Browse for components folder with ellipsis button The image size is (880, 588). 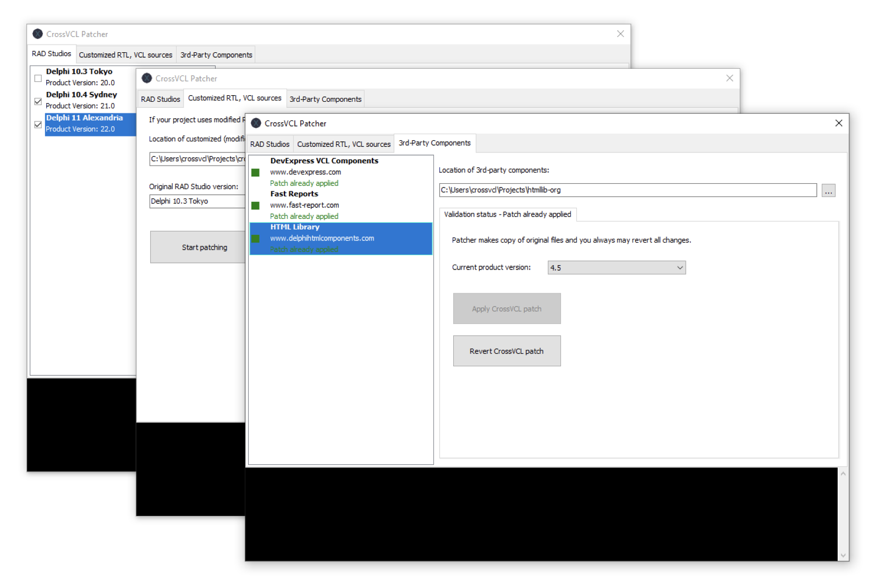coord(828,191)
